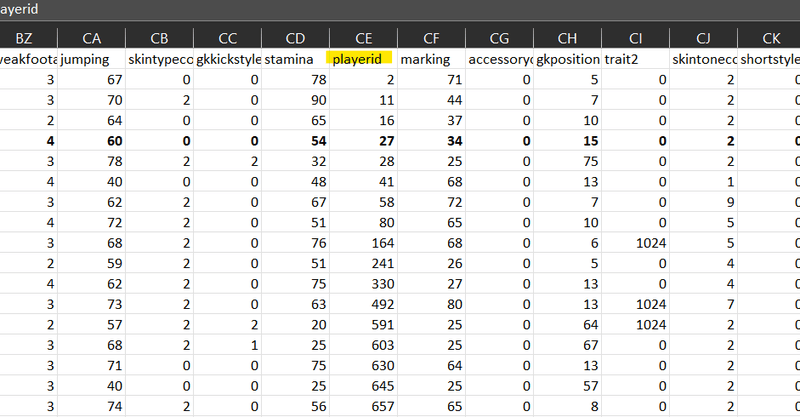Click the formula bar showing playerid text

tap(400, 9)
